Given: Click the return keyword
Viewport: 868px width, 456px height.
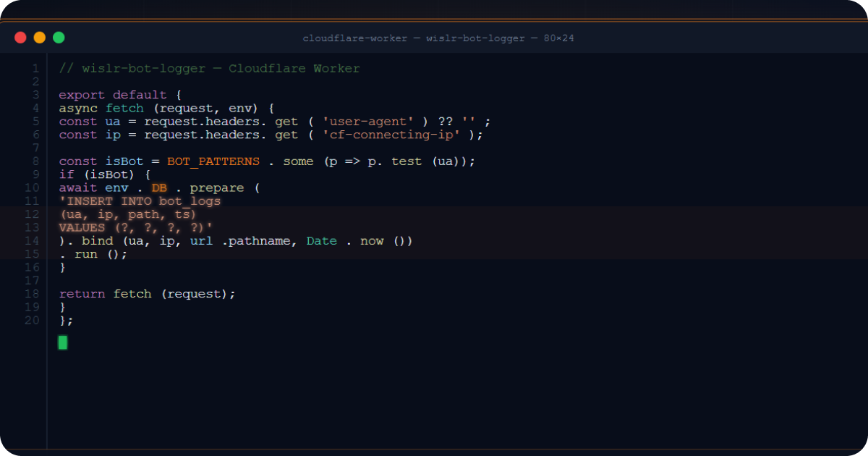Looking at the screenshot, I should point(82,294).
